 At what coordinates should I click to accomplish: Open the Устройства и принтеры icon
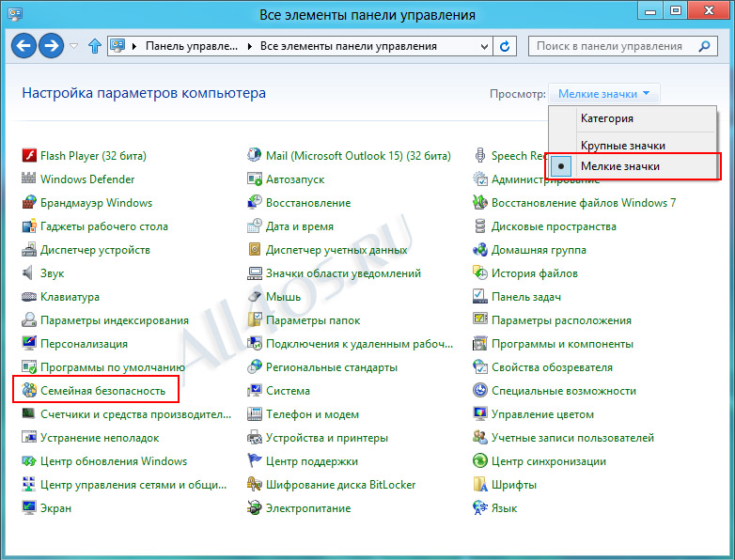255,437
